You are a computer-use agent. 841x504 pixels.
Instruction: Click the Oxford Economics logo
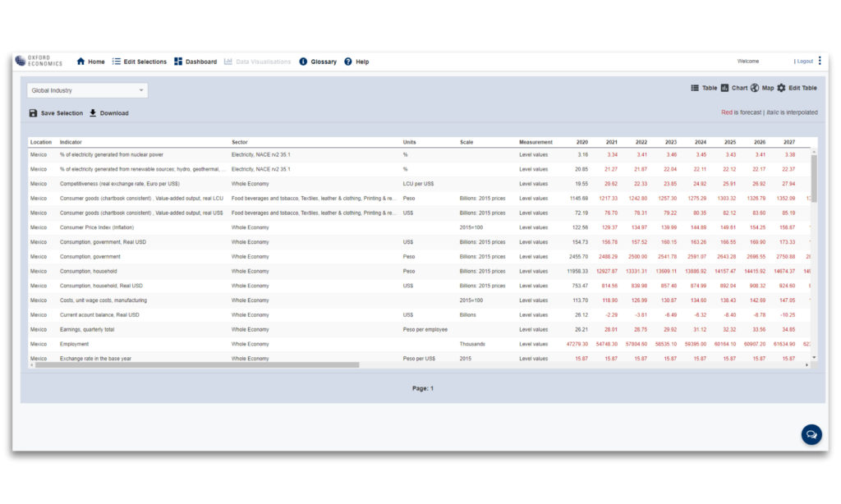(x=39, y=61)
